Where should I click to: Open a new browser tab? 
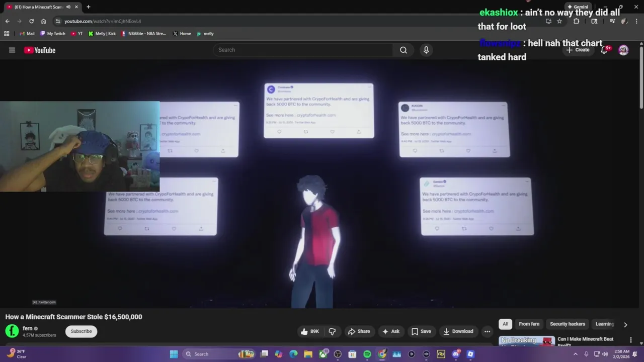[89, 7]
